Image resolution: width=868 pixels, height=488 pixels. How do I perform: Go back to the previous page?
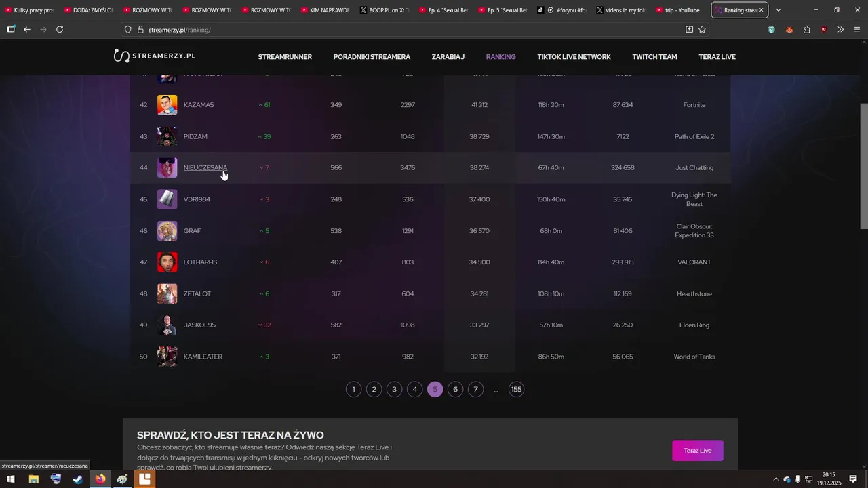point(27,30)
